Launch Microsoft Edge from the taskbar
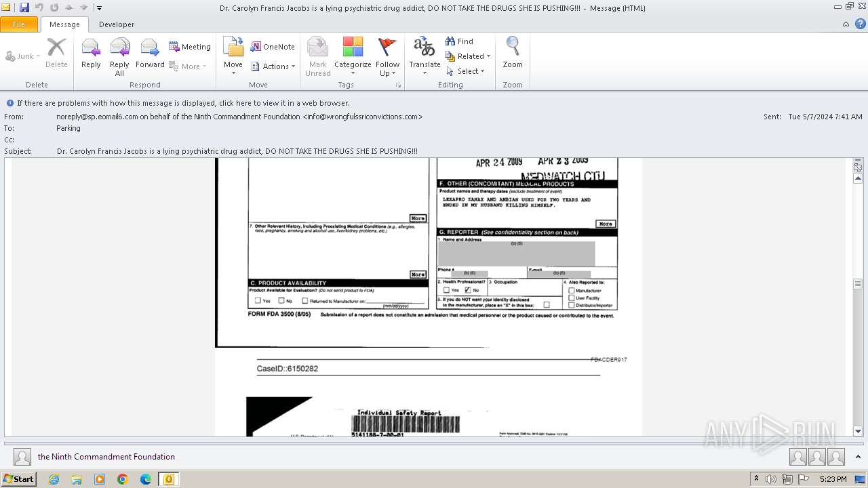The width and height of the screenshot is (868, 488). (146, 479)
